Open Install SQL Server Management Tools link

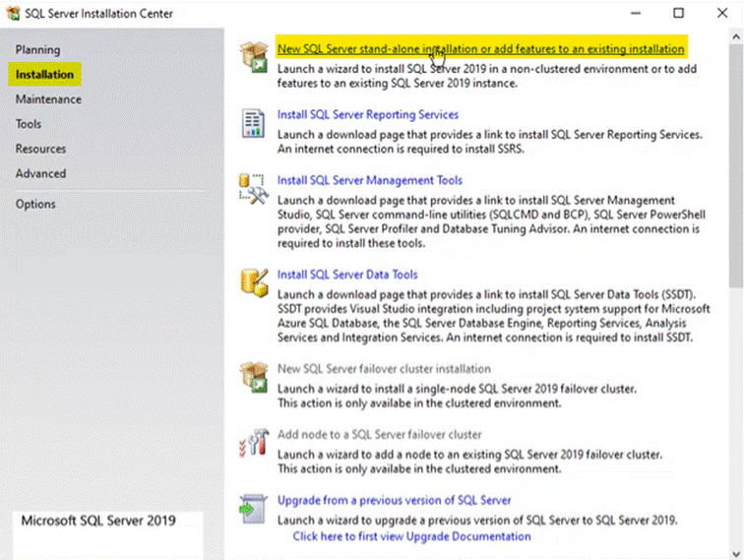[x=370, y=180]
